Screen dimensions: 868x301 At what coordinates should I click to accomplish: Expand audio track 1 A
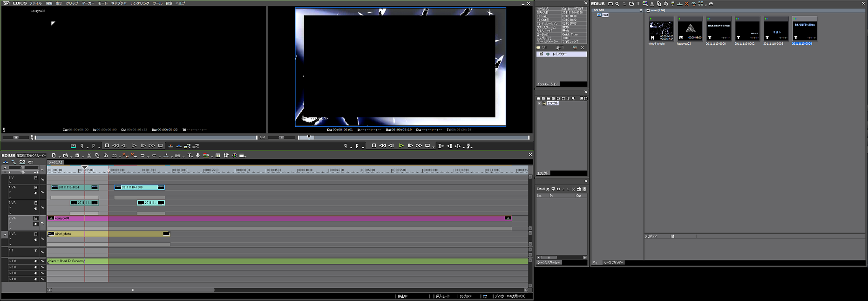point(10,261)
